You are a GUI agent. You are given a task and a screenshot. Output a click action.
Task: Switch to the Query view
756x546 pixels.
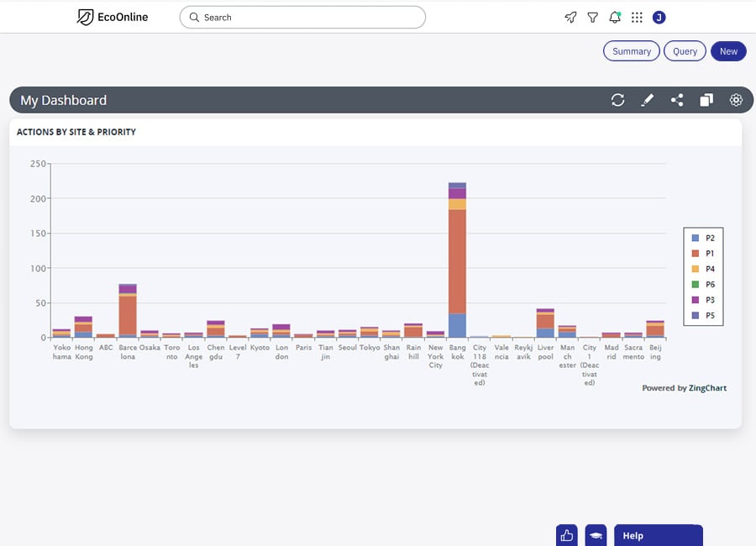point(685,51)
